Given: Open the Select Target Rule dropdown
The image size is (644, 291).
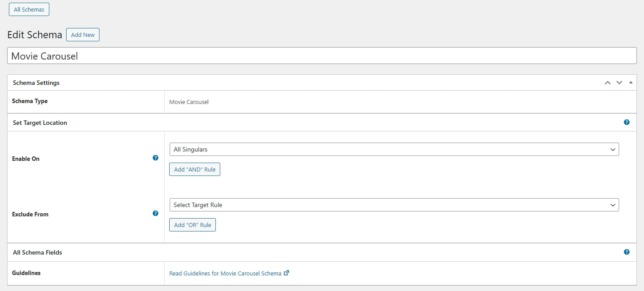Looking at the screenshot, I should 394,205.
